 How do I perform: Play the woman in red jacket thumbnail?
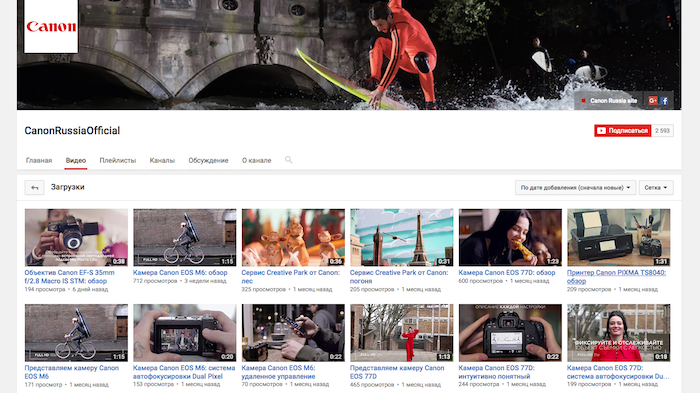pos(619,333)
